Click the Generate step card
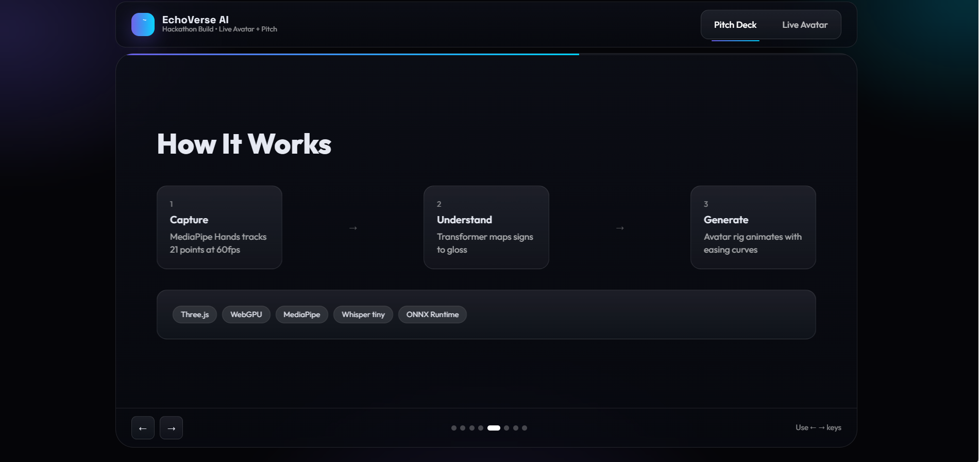Image resolution: width=980 pixels, height=462 pixels. coord(753,227)
